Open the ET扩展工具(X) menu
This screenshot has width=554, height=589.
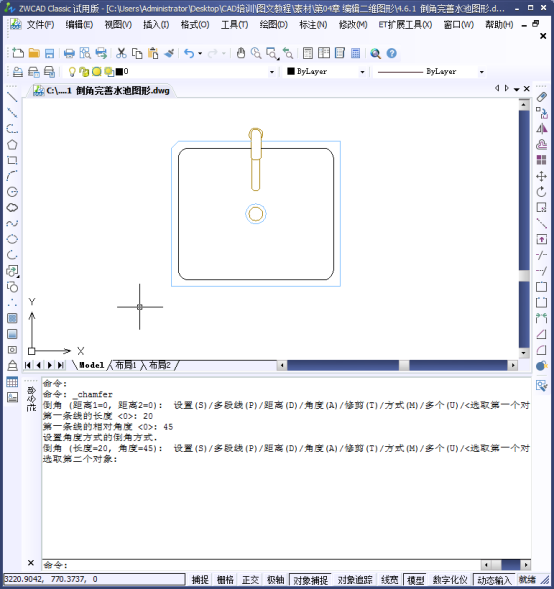point(405,25)
